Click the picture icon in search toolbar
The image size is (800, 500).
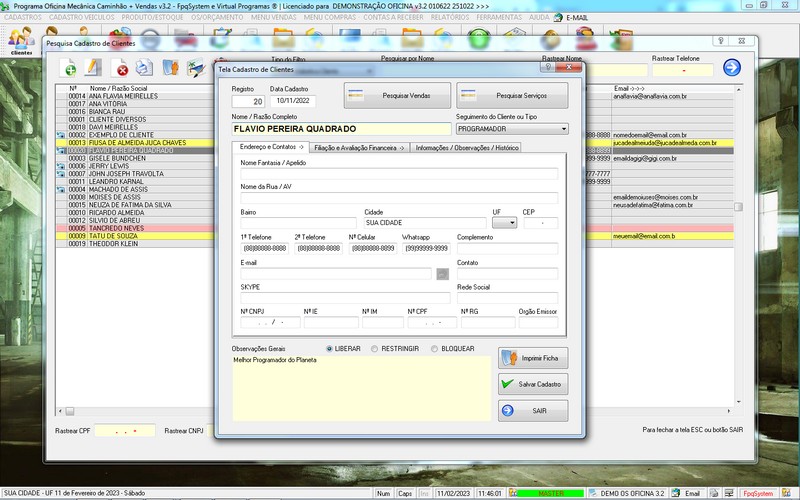pyautogui.click(x=196, y=67)
